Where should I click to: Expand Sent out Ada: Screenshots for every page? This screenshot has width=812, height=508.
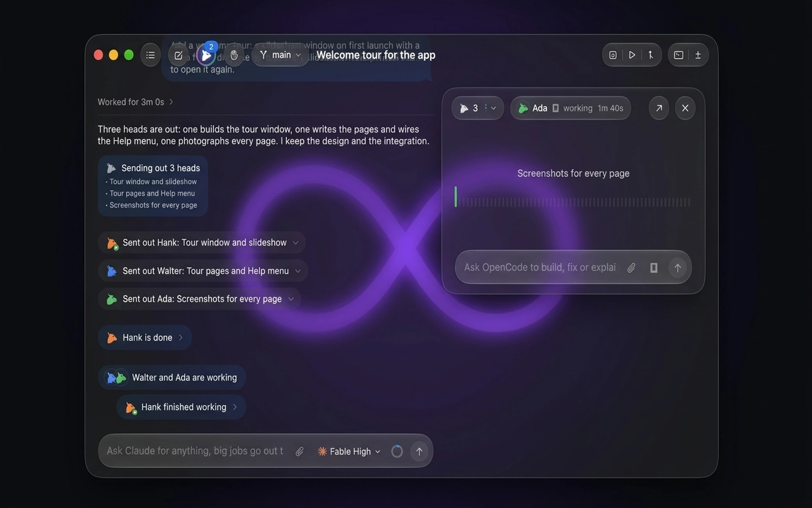(199, 299)
